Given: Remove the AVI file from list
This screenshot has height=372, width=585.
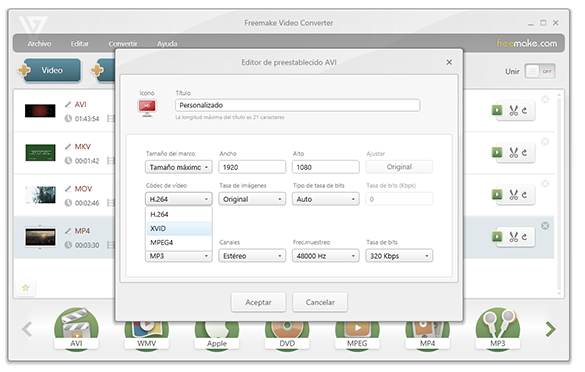Looking at the screenshot, I should pos(545,99).
